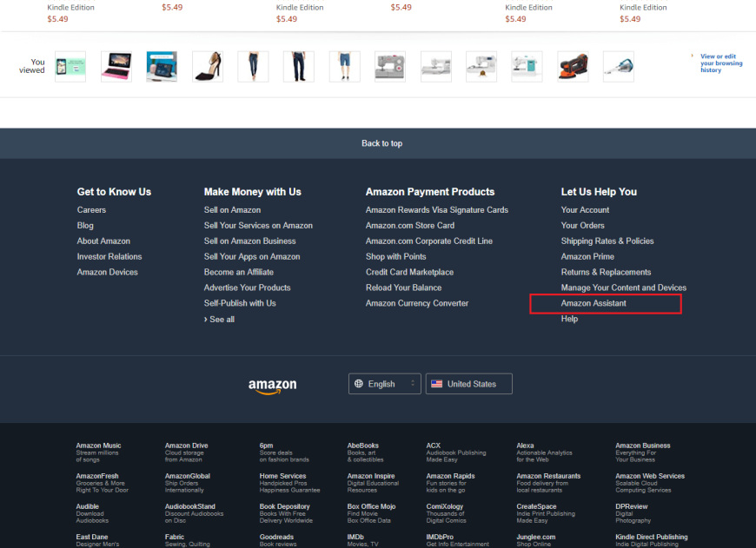Image resolution: width=756 pixels, height=548 pixels.
Task: Open Sell on Amazon link
Action: (x=232, y=209)
